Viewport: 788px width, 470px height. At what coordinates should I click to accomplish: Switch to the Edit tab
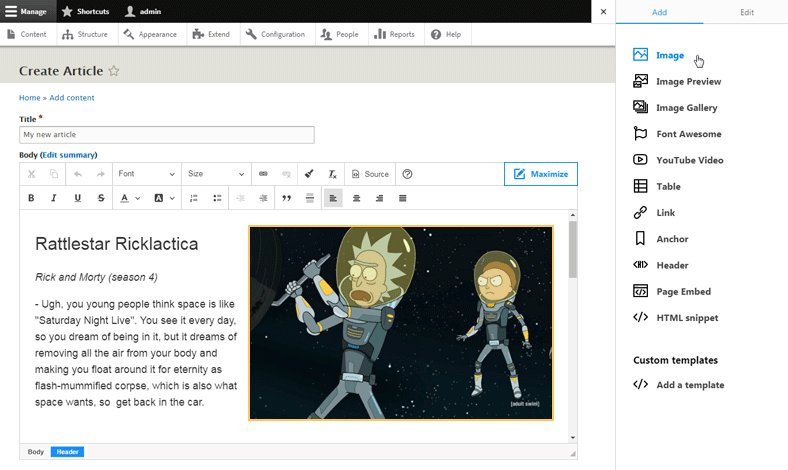(x=747, y=12)
